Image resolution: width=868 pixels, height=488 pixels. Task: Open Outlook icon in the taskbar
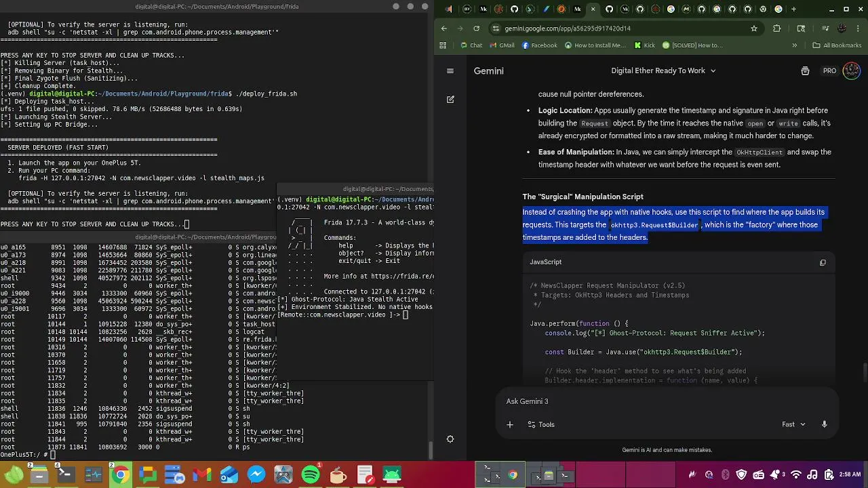(x=229, y=475)
